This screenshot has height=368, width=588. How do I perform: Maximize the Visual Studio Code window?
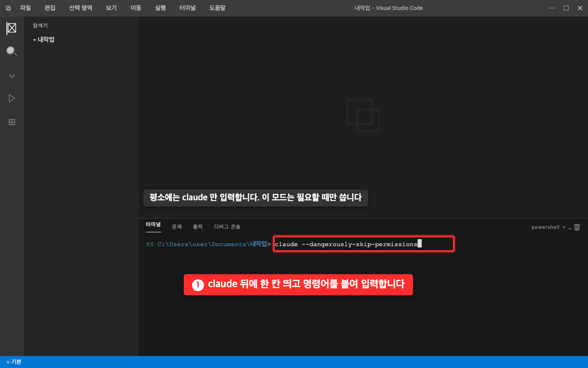pos(566,8)
